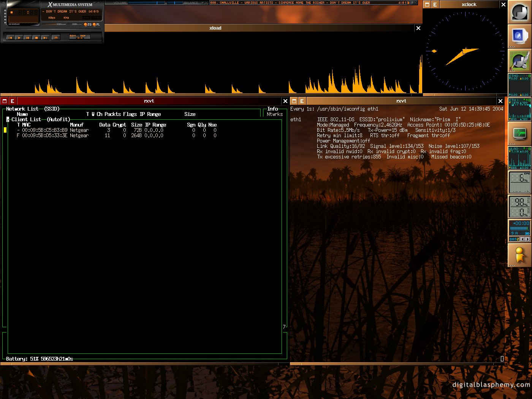The width and height of the screenshot is (532, 399).
Task: Click the XMMS visualization display area
Action: coord(23,19)
